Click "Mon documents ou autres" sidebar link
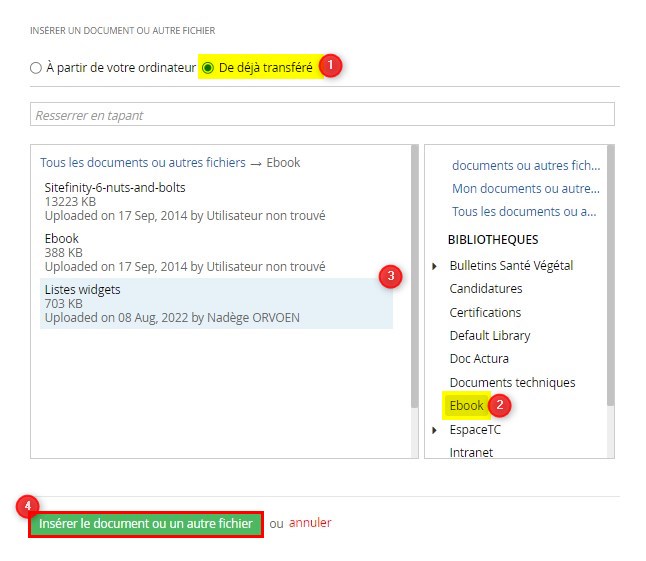 (525, 188)
